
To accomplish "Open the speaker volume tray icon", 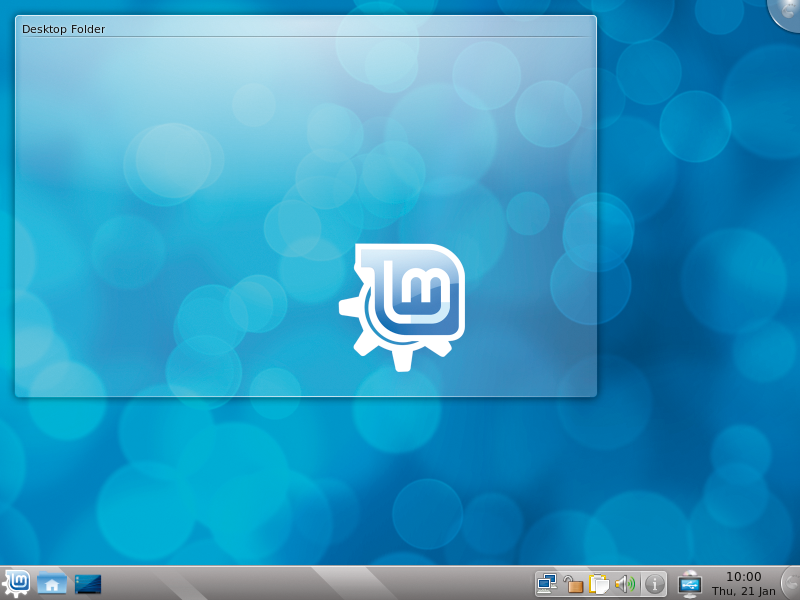I will 626,584.
